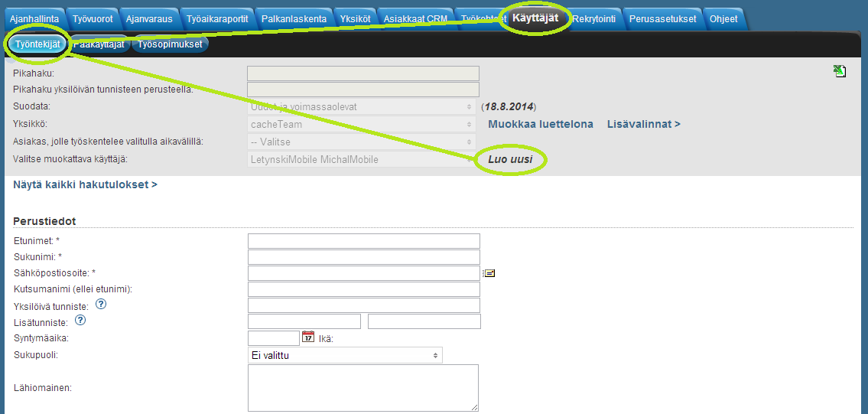Click the Etunimet input field
868x414 pixels.
tap(363, 241)
